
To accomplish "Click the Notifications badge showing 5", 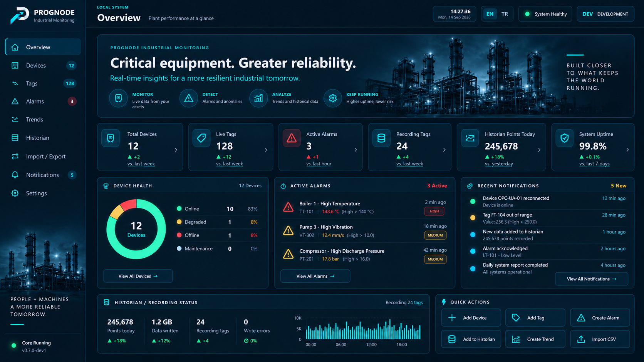I will point(72,175).
